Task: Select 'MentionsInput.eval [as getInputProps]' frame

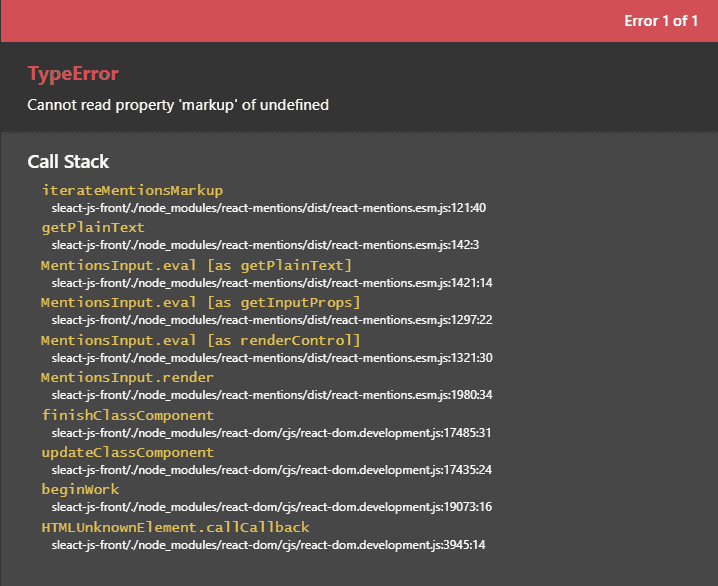Action: click(200, 302)
